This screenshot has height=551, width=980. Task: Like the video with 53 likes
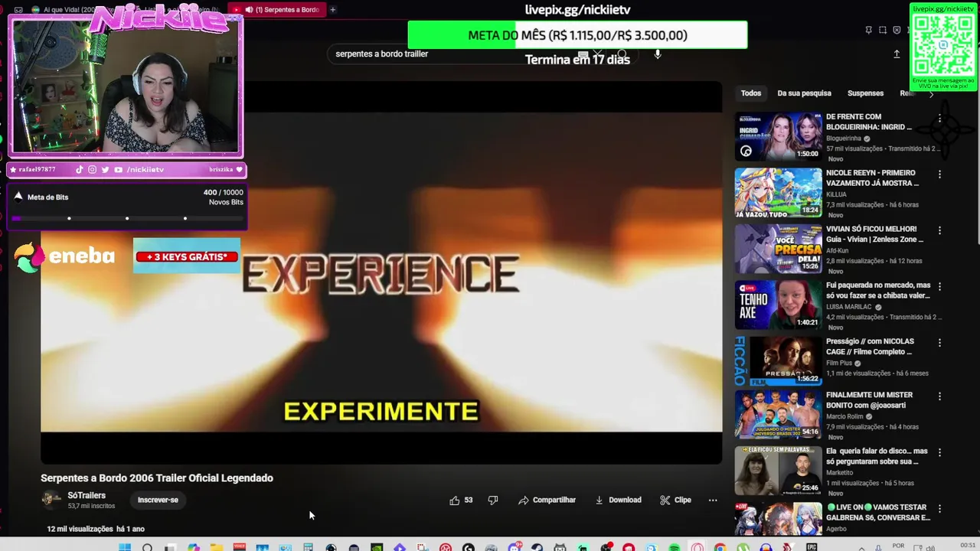[461, 500]
